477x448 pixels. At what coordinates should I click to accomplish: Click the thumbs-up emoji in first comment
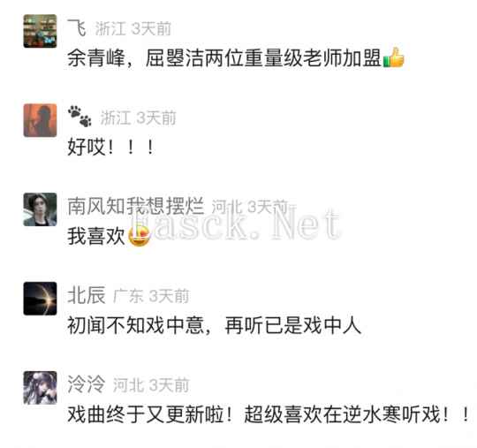point(394,57)
